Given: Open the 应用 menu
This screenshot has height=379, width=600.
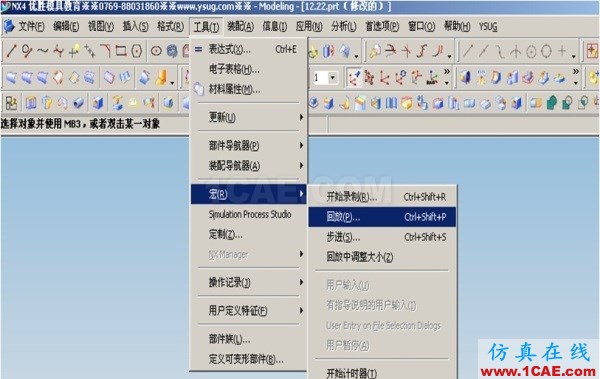Looking at the screenshot, I should click(x=309, y=26).
